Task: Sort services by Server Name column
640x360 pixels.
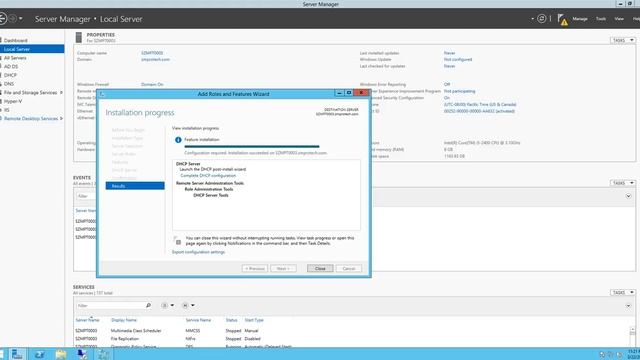Action: click(87, 320)
